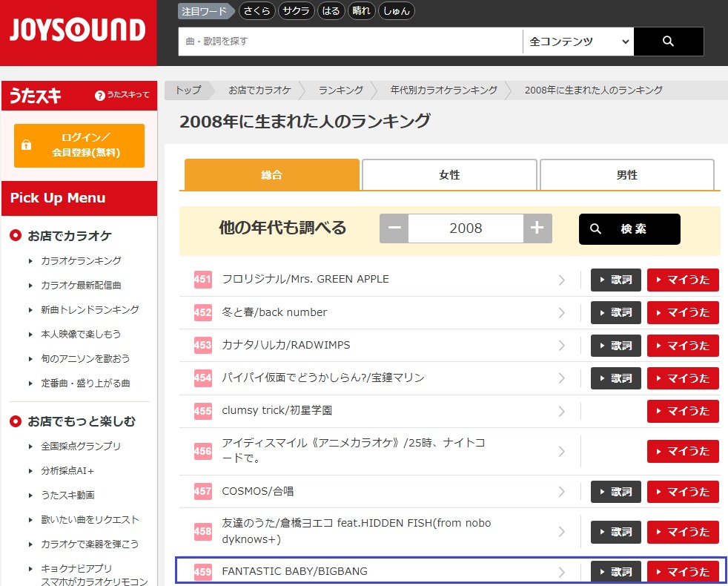Add フロリジナル to マイうた

coord(683,280)
